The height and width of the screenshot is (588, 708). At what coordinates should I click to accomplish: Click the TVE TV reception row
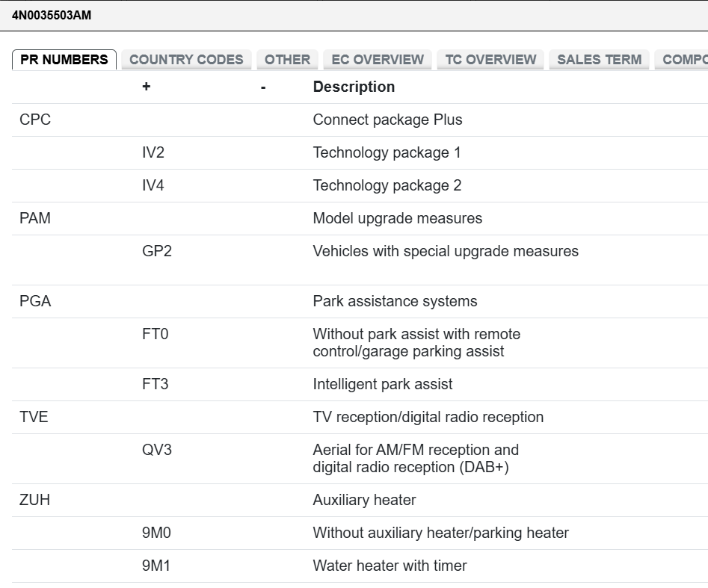coord(360,418)
